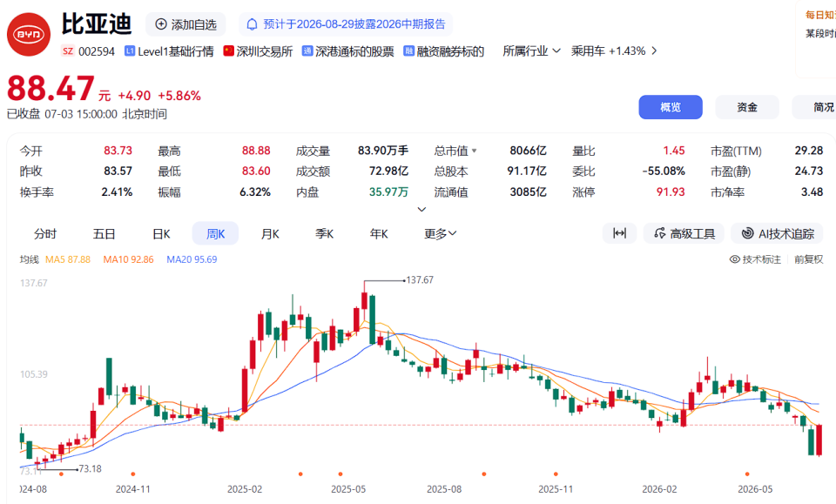Screen dimensions: 836x504
Task: Click the 深圳交易所 label
Action: click(x=265, y=51)
